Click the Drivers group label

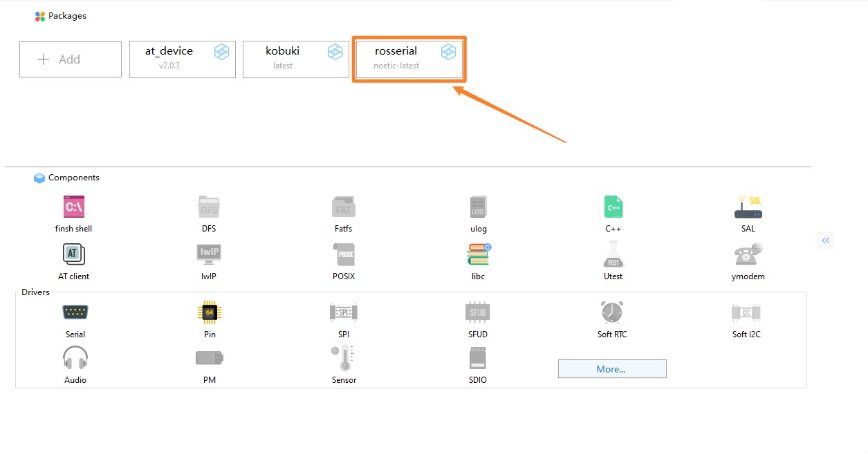tap(36, 292)
